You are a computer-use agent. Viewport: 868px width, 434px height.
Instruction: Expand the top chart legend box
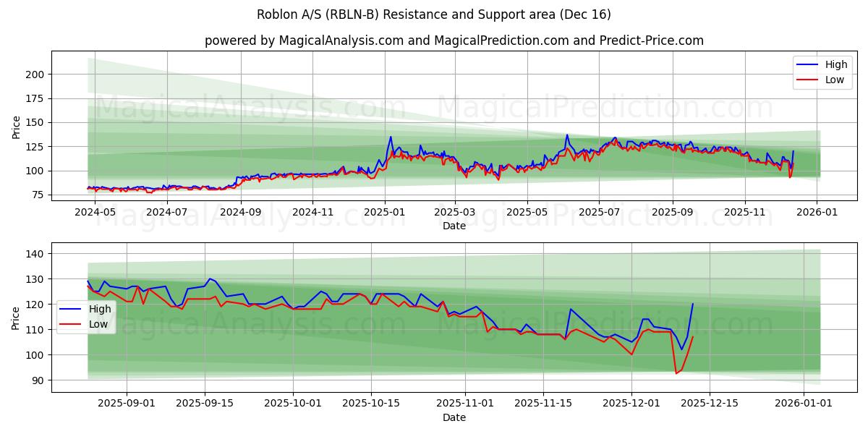[822, 72]
